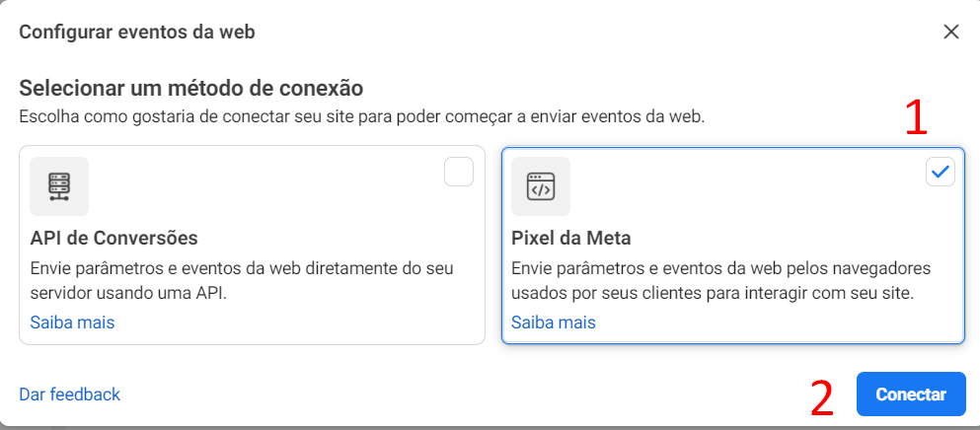Select the API de Conversões card title
Viewport: 980px width, 430px height.
pyautogui.click(x=113, y=238)
